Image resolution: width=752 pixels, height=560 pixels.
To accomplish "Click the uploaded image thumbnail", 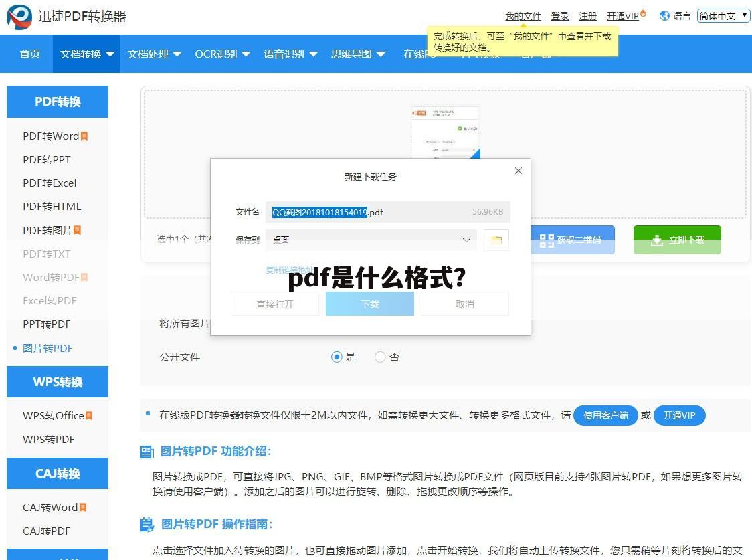I will pyautogui.click(x=445, y=132).
